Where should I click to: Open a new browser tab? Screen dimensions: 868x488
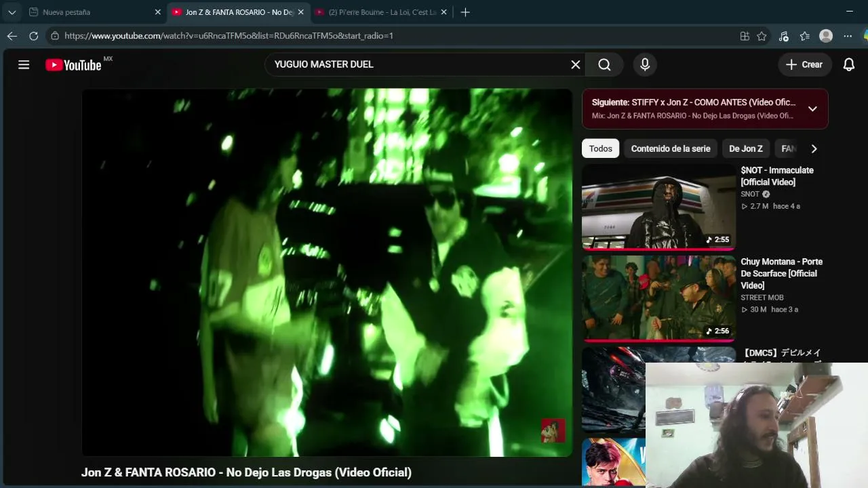click(x=465, y=12)
